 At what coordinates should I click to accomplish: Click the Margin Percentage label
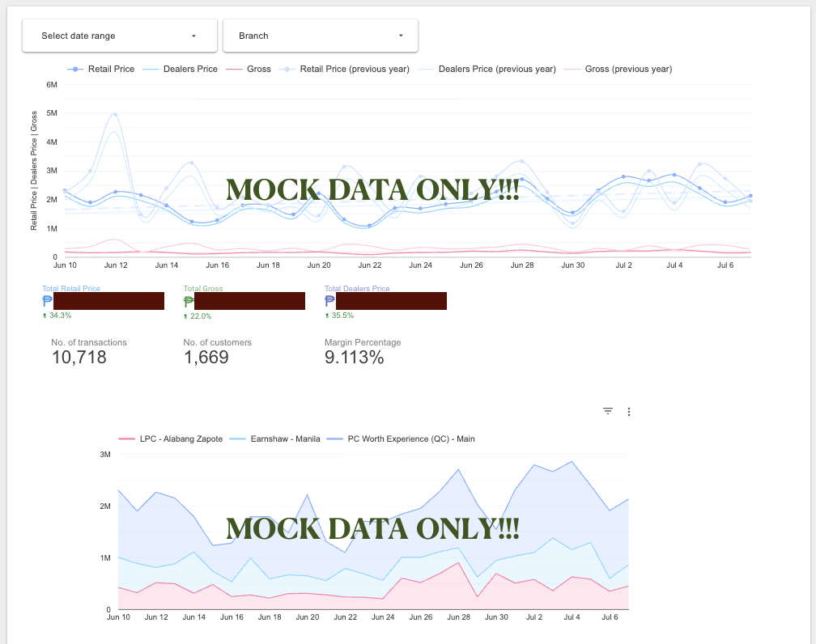click(363, 342)
